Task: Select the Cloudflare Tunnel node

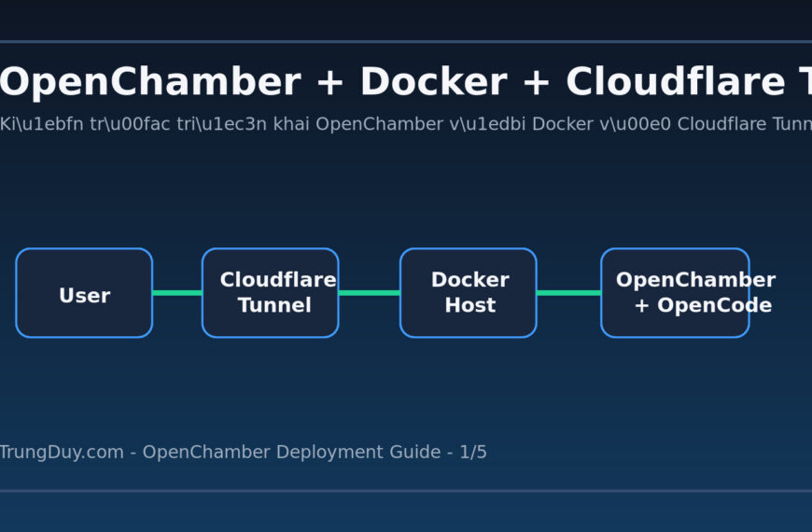Action: [x=271, y=293]
